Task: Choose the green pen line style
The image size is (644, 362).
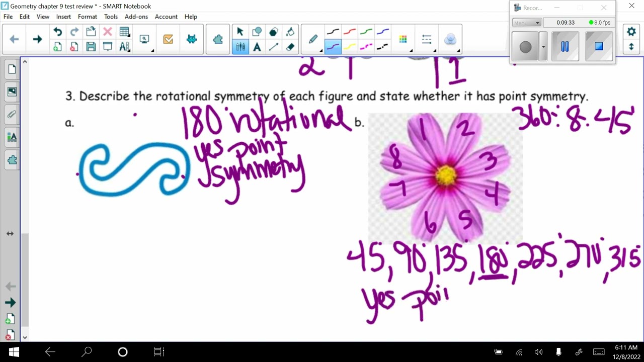Action: [366, 32]
